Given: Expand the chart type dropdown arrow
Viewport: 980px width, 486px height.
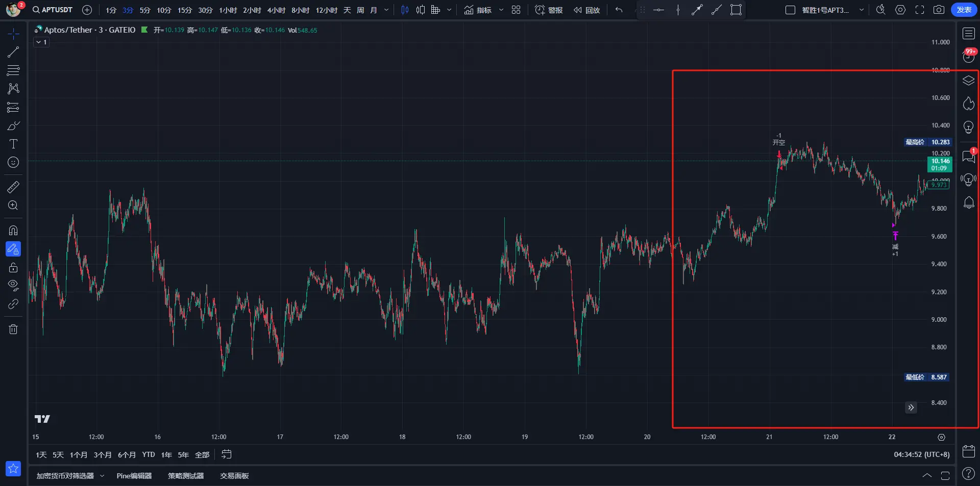Looking at the screenshot, I should [x=449, y=10].
